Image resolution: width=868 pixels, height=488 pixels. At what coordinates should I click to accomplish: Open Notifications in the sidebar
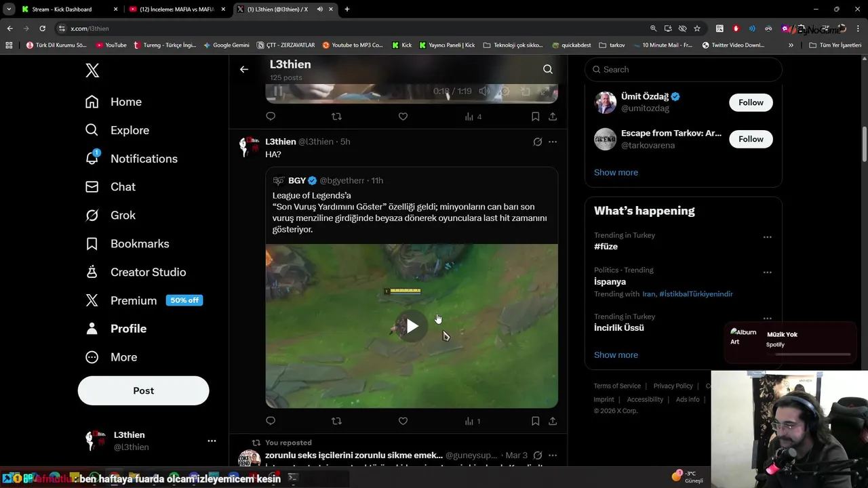click(131, 159)
